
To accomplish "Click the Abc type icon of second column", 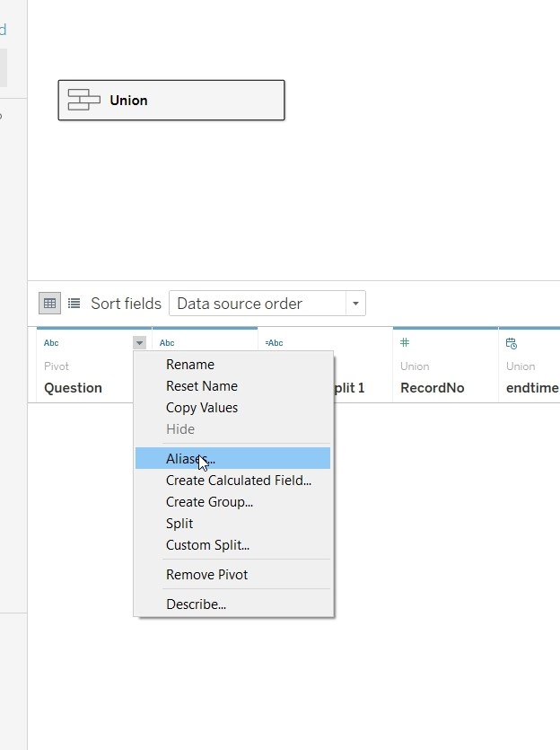I will pyautogui.click(x=167, y=343).
